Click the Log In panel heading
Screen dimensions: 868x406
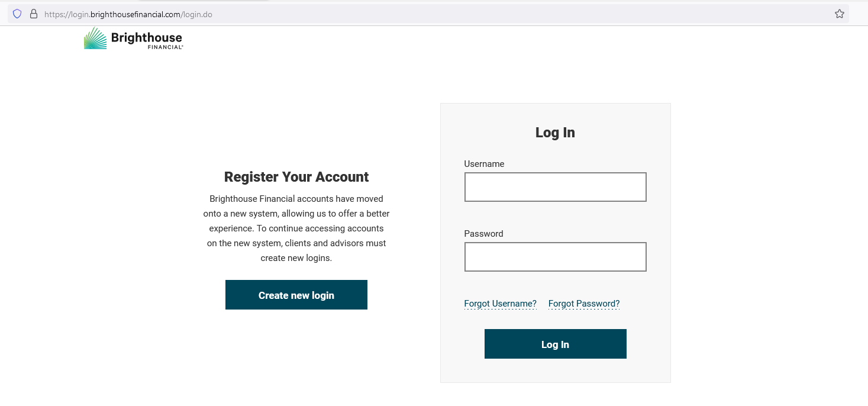point(555,133)
